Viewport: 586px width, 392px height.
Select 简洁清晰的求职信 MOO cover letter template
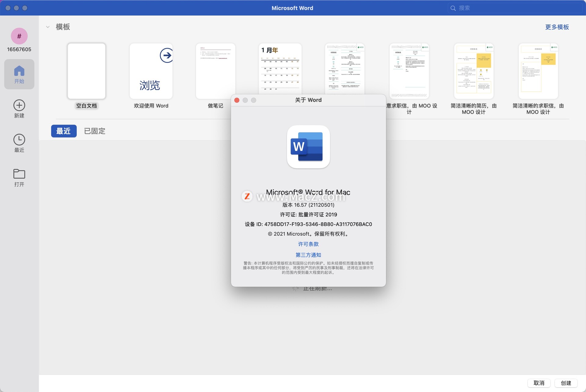[538, 71]
